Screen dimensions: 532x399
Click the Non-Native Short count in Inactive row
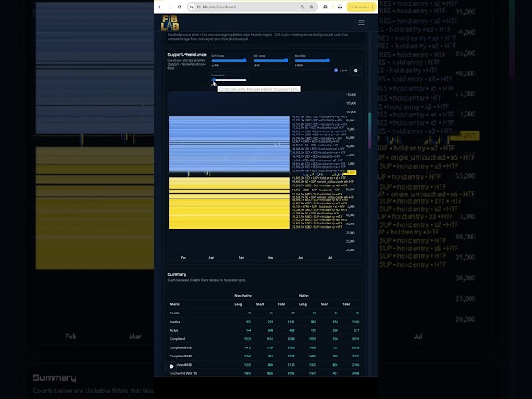click(270, 322)
